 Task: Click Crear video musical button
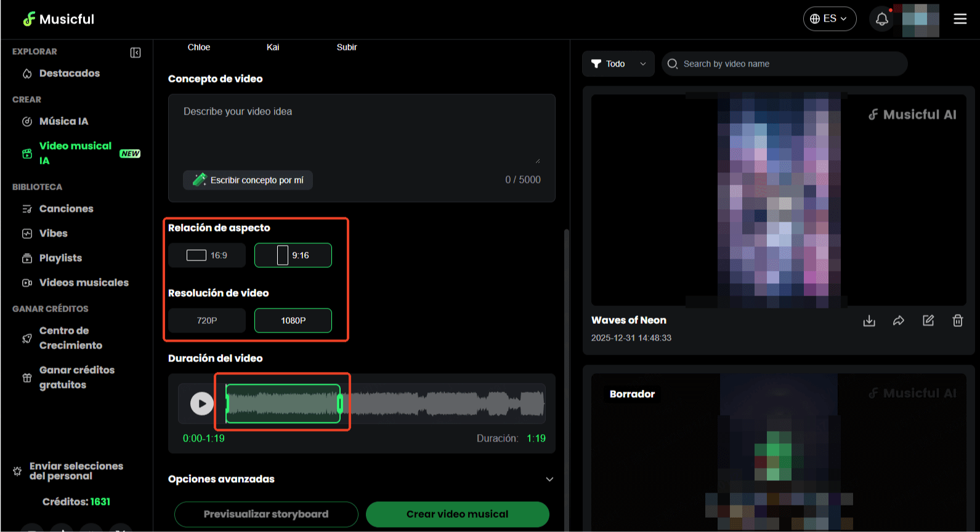457,514
